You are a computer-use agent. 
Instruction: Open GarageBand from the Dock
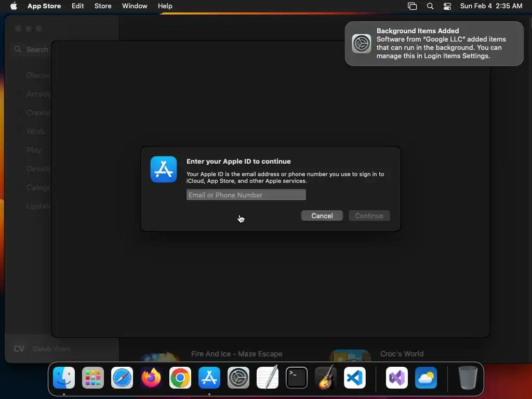[x=326, y=378]
